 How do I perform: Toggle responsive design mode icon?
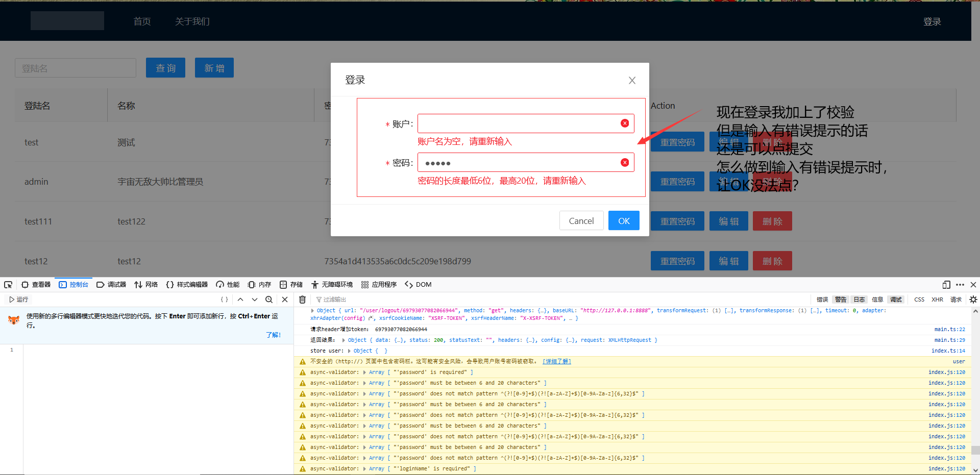(946, 285)
